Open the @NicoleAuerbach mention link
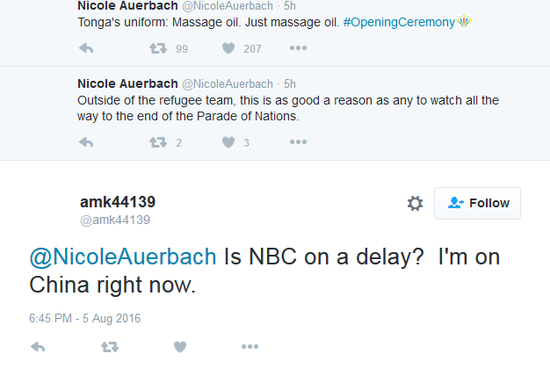 point(123,257)
